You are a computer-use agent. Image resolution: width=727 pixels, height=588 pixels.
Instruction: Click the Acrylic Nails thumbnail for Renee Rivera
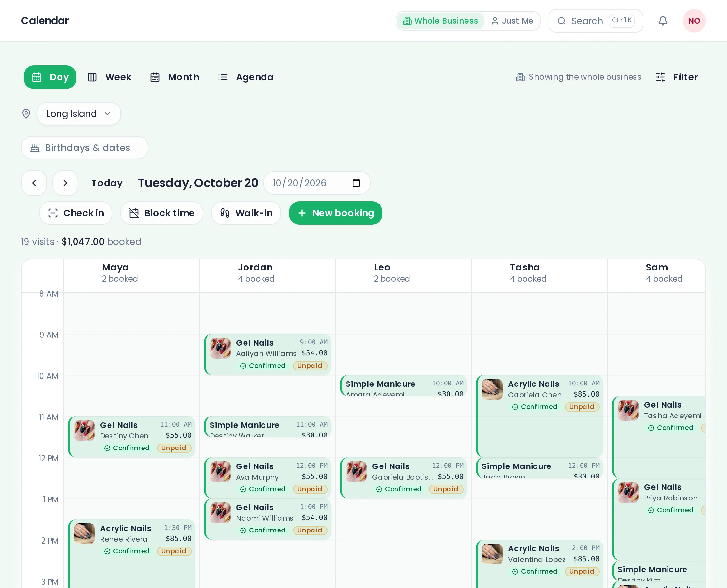(84, 533)
